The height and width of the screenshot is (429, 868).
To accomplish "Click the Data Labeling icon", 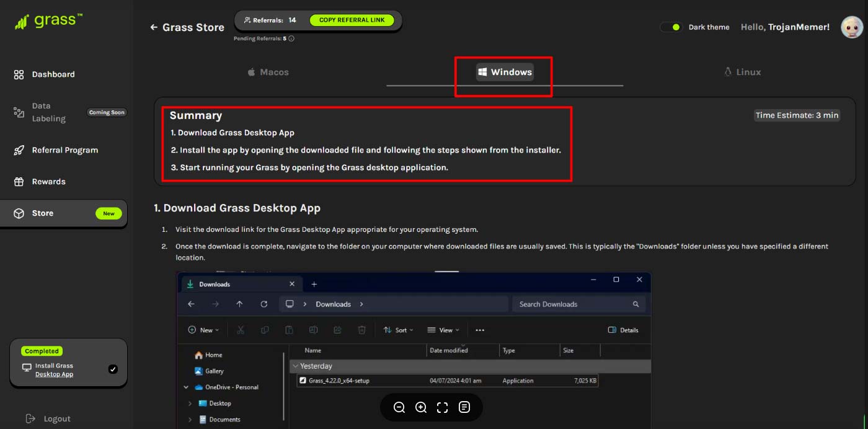I will click(19, 112).
